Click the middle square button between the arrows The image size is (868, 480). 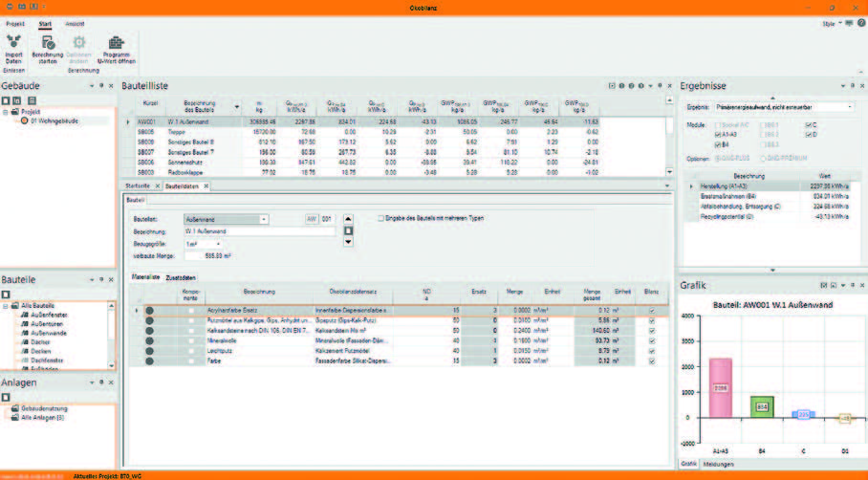point(348,230)
